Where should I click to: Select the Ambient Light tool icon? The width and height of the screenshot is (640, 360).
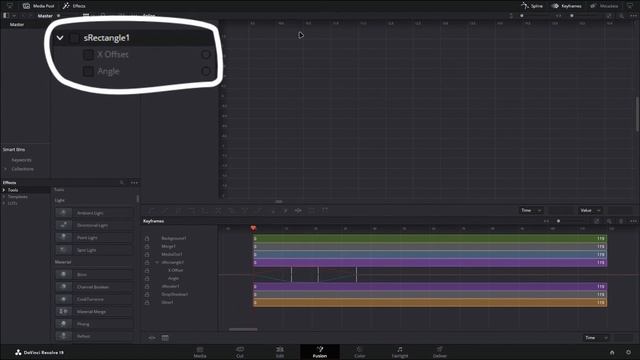pyautogui.click(x=63, y=213)
